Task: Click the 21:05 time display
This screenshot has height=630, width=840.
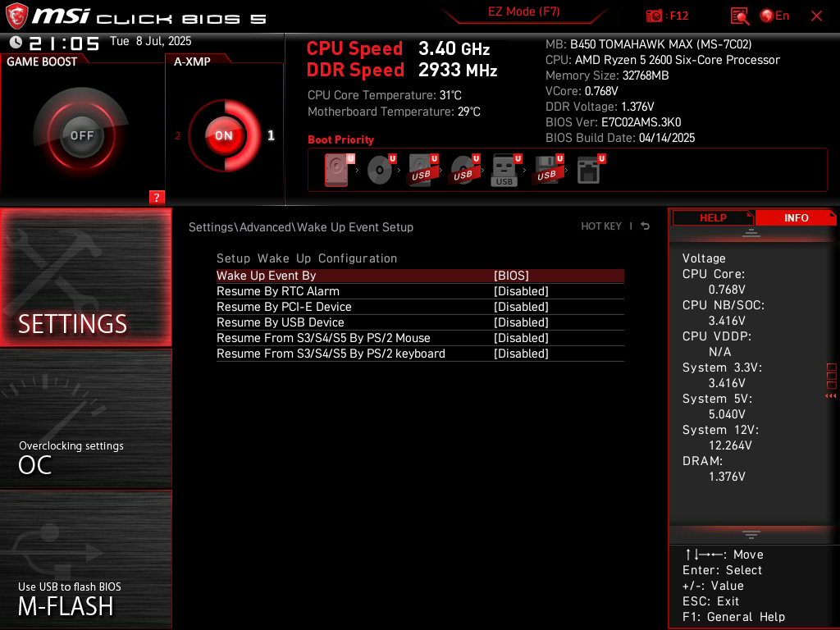Action: 64,43
